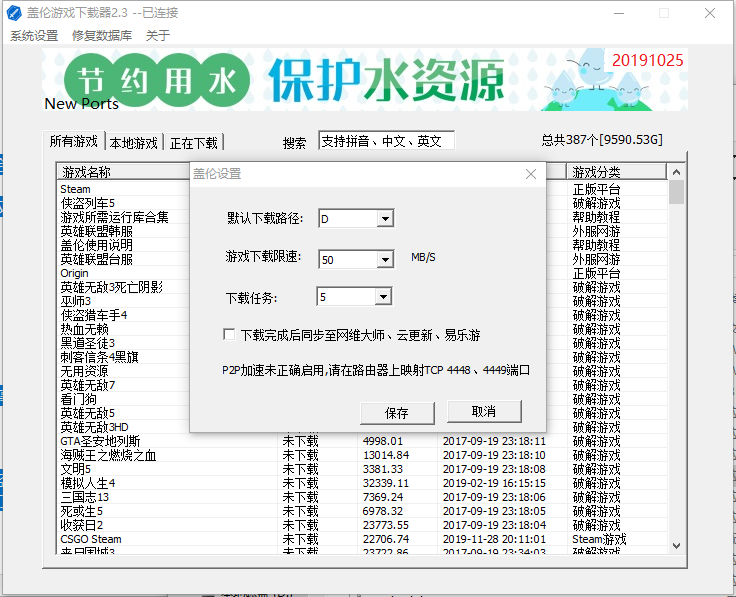This screenshot has height=597, width=736.
Task: Open the 修复数据库 menu
Action: 102,36
